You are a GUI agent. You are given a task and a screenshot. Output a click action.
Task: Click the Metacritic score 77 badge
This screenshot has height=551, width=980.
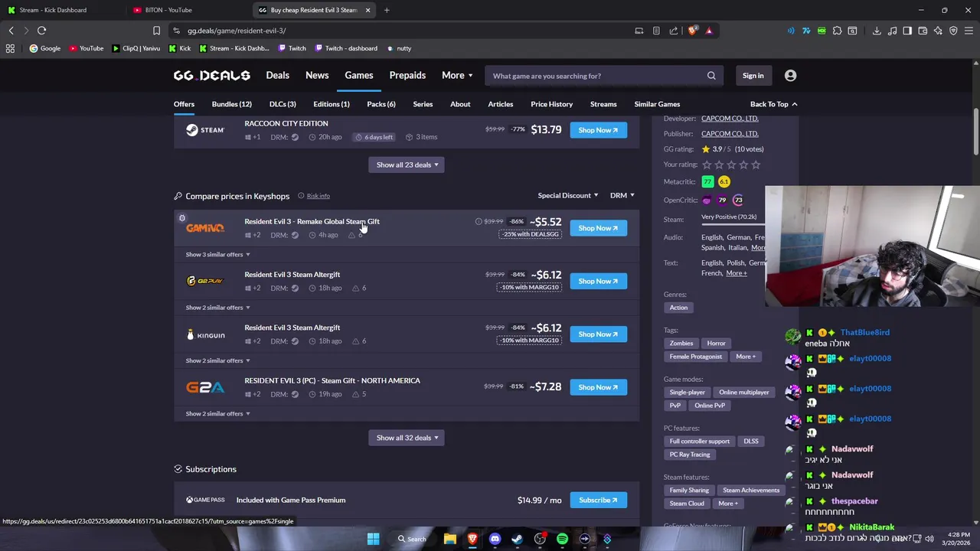point(707,182)
